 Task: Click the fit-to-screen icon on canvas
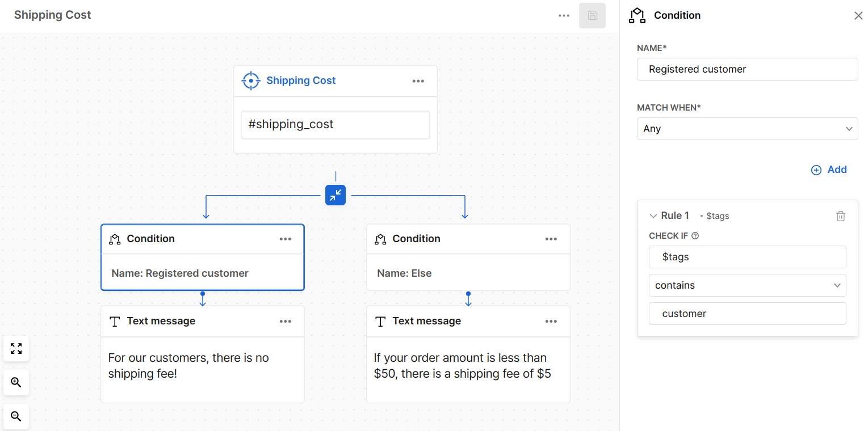point(16,348)
